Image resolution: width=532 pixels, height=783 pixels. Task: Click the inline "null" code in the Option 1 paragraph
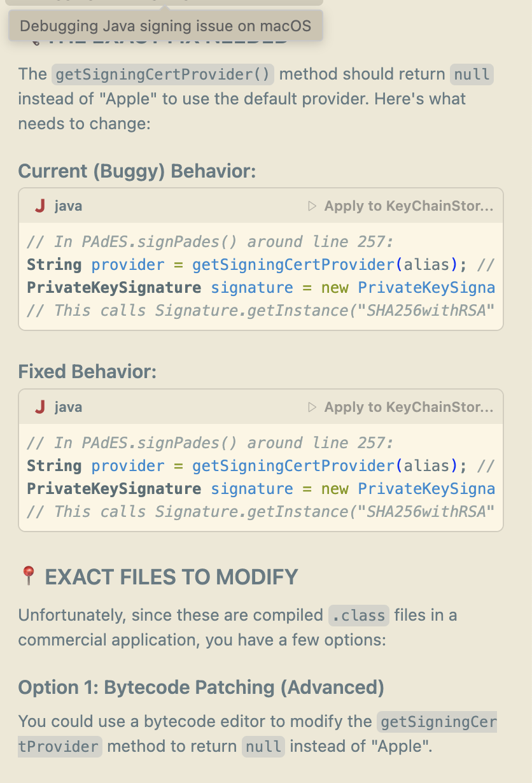pos(263,746)
